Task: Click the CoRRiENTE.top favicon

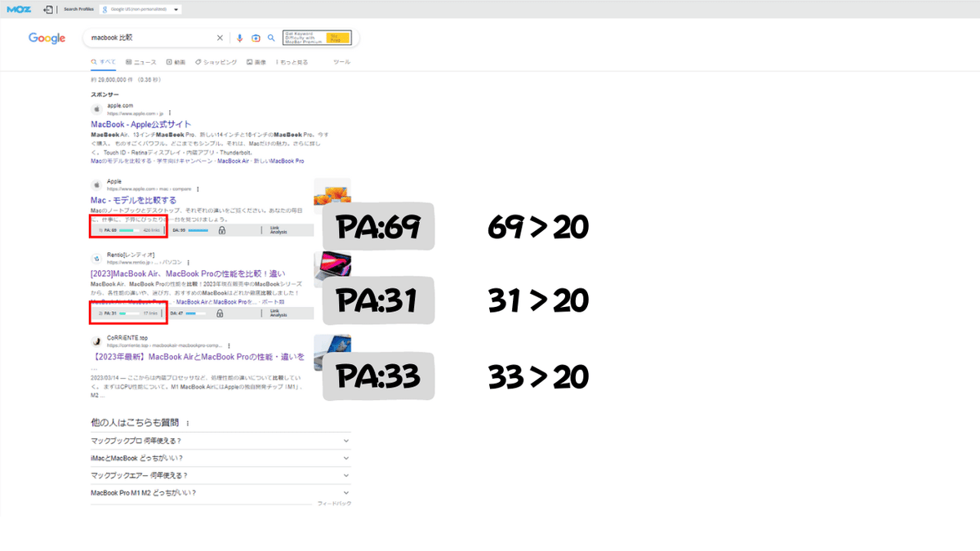Action: (x=96, y=340)
